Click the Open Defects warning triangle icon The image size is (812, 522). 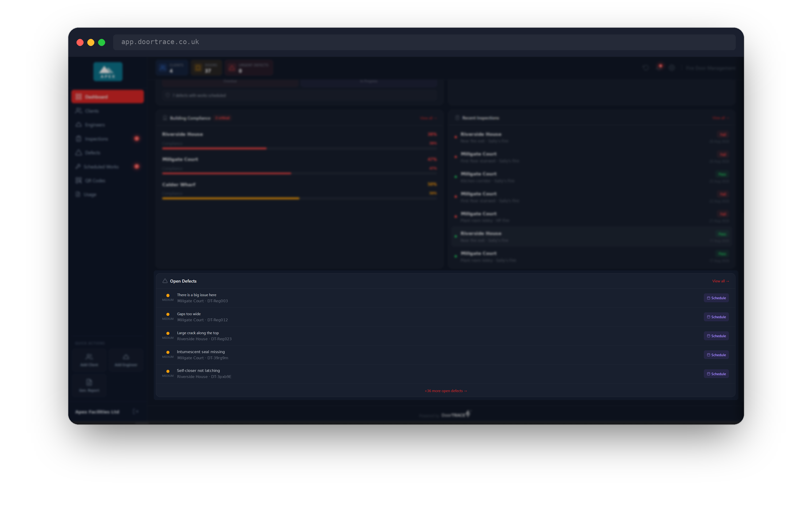point(165,281)
